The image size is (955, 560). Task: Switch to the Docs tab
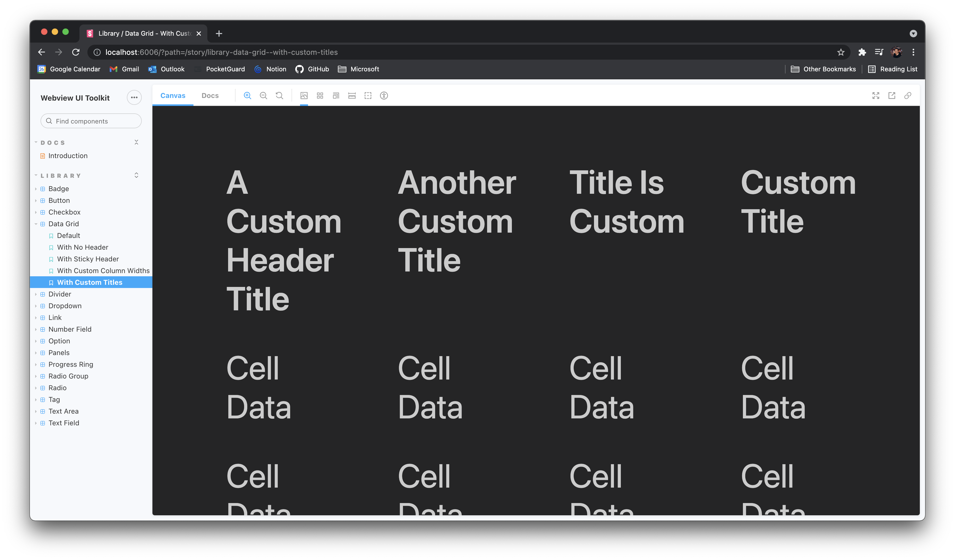tap(210, 95)
